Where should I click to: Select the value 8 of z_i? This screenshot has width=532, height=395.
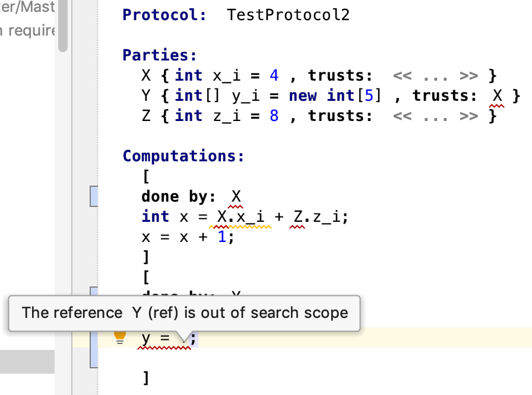274,116
